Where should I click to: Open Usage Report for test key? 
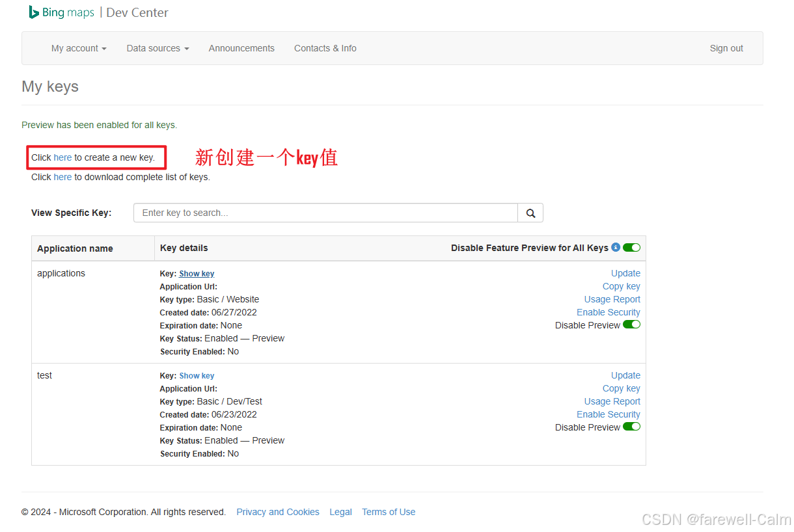[612, 401]
